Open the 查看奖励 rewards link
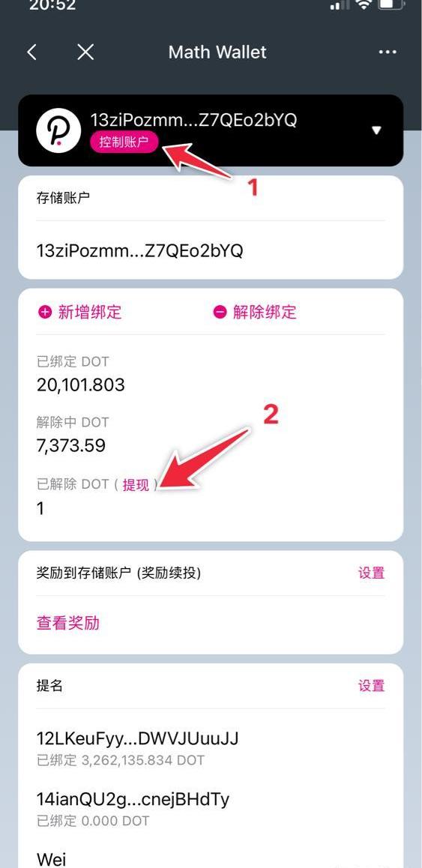 coord(68,624)
